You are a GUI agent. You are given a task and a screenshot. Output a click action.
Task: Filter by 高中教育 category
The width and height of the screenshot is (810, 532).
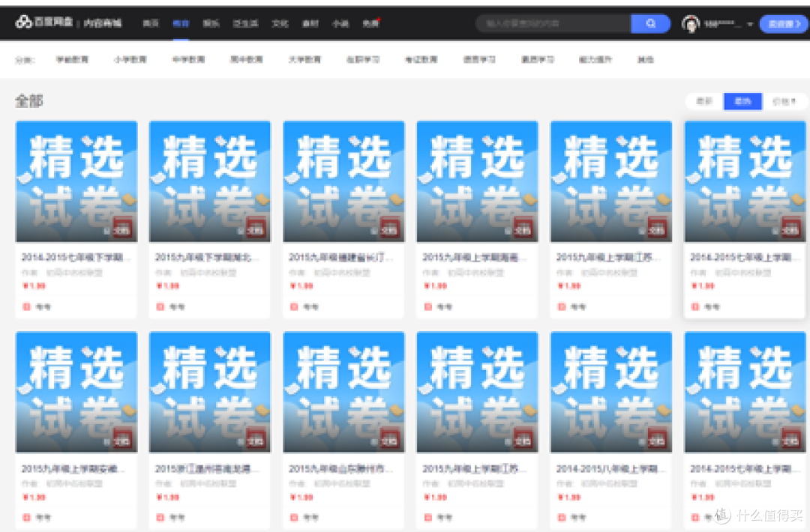point(247,60)
